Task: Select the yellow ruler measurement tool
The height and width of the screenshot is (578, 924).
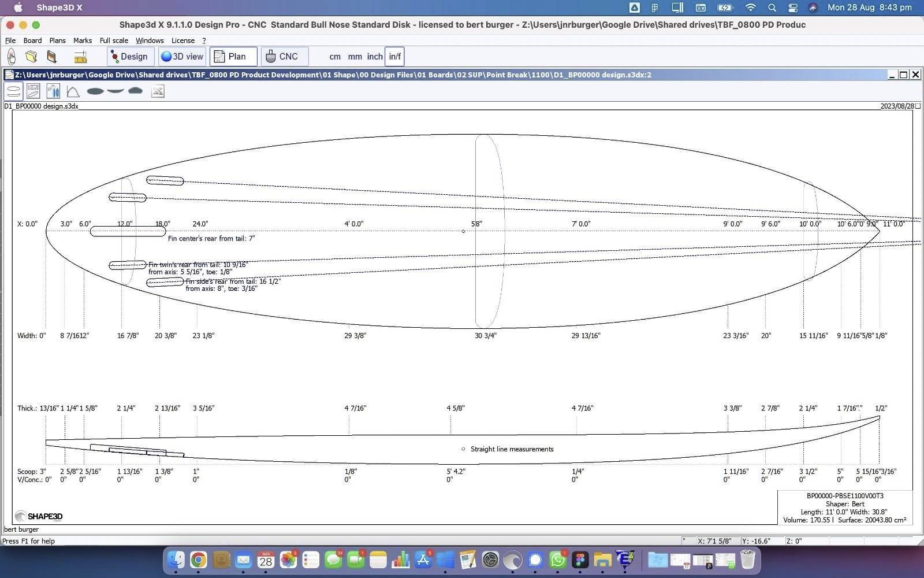Action: pyautogui.click(x=80, y=57)
